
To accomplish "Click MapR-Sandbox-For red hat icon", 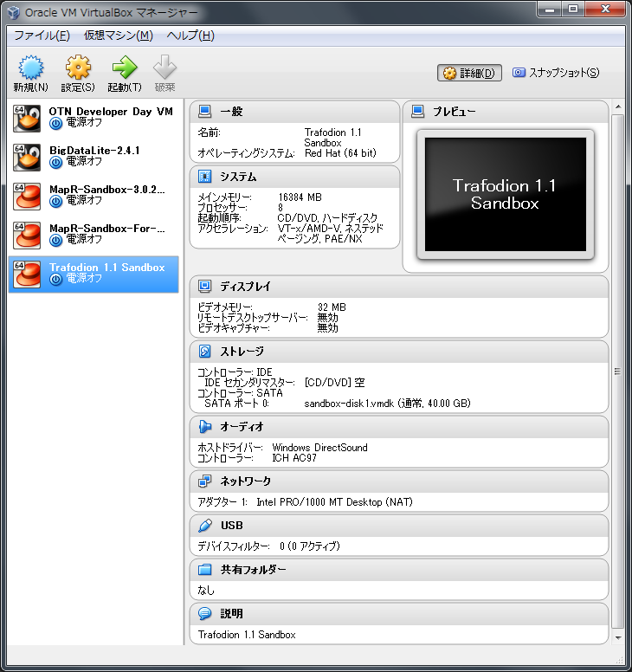I will [x=27, y=236].
